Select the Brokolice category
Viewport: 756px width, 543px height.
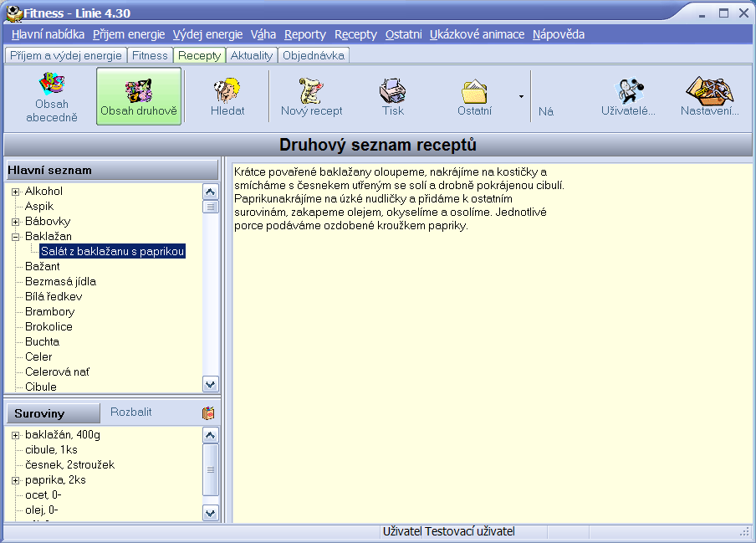49,326
